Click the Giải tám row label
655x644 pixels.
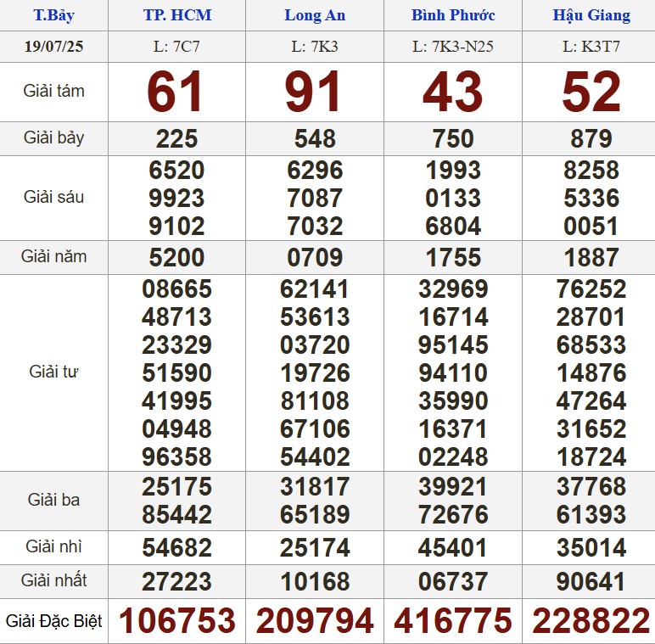tap(53, 91)
